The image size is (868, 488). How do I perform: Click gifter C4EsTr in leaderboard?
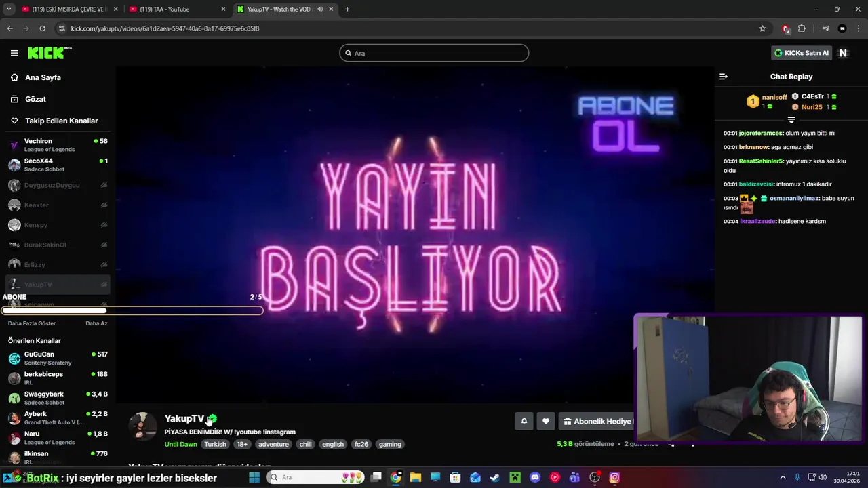coord(812,96)
